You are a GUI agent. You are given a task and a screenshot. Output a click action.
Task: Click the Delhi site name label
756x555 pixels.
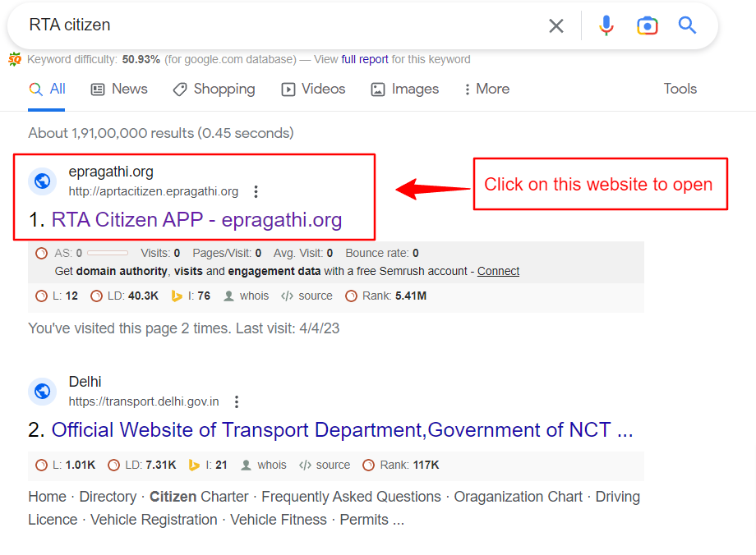[85, 382]
